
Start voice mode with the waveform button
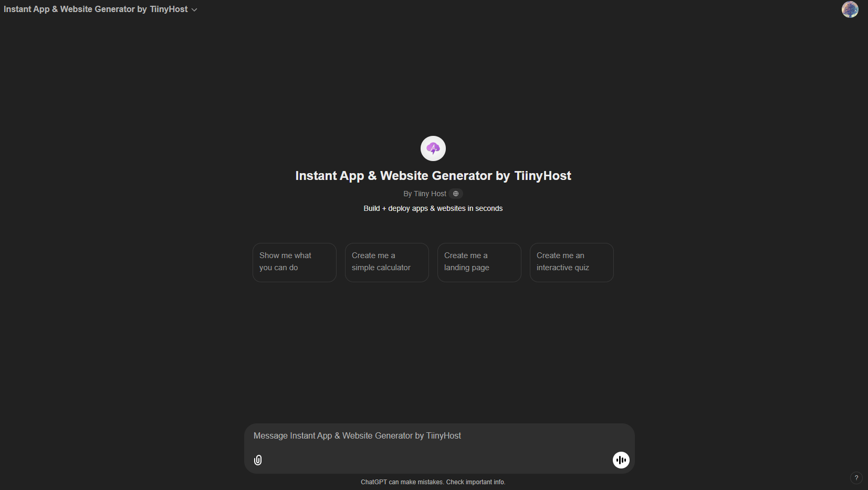(x=621, y=460)
